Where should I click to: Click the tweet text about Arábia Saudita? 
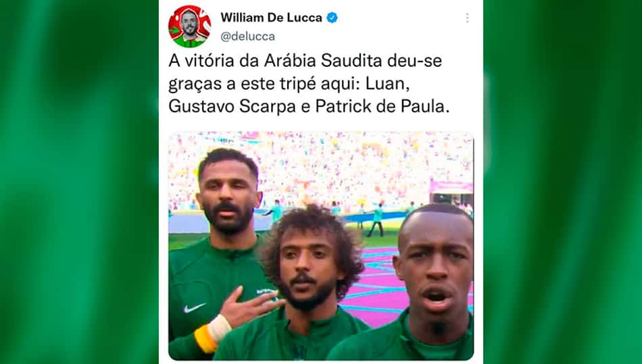[x=309, y=84]
